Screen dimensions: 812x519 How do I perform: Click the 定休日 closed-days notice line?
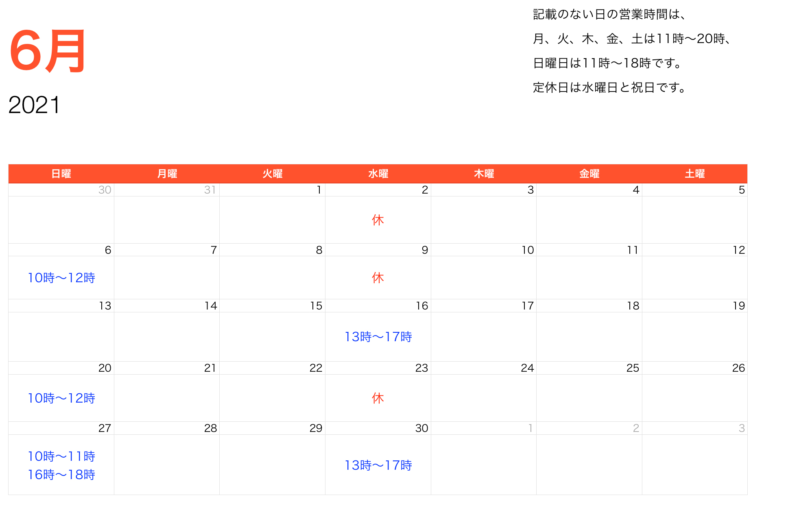pyautogui.click(x=608, y=86)
